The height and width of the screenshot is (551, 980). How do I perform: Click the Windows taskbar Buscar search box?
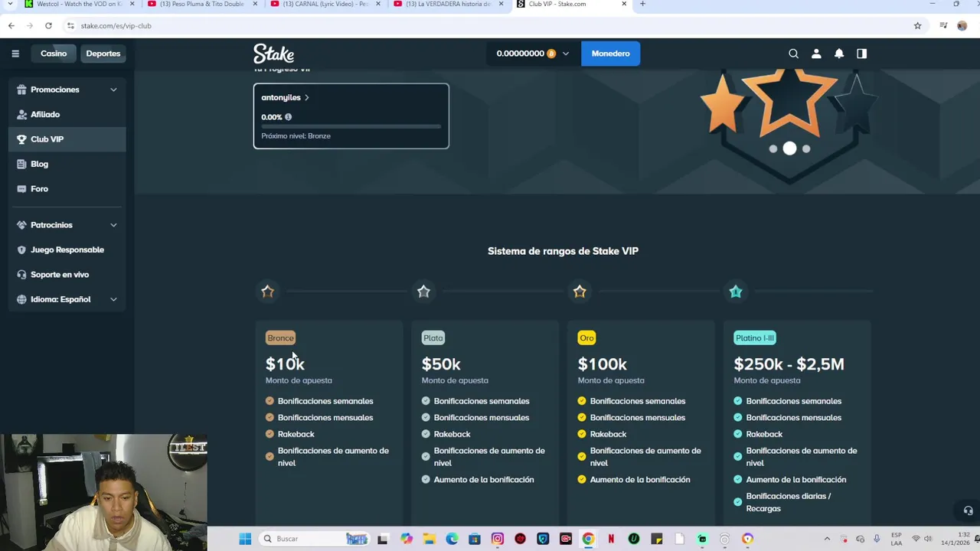point(314,539)
